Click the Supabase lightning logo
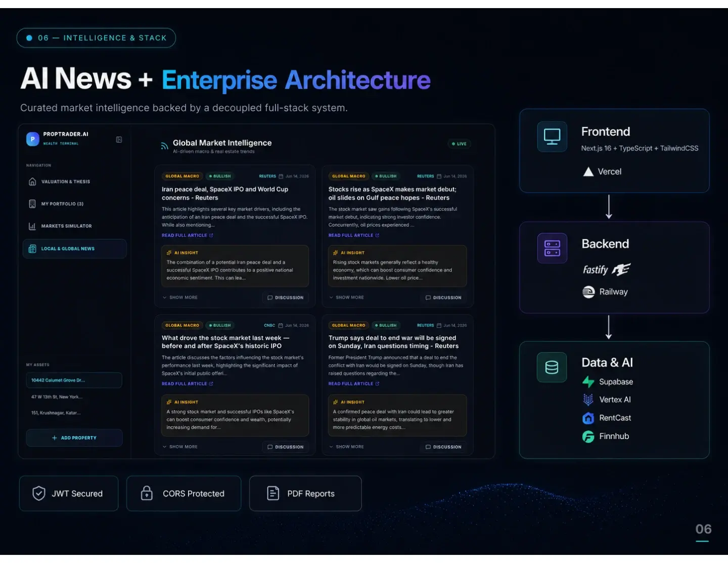Viewport: 728px width, 563px height. coord(588,382)
